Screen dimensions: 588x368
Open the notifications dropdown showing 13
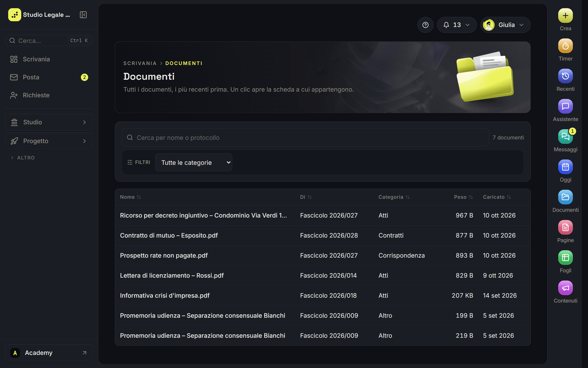click(457, 25)
